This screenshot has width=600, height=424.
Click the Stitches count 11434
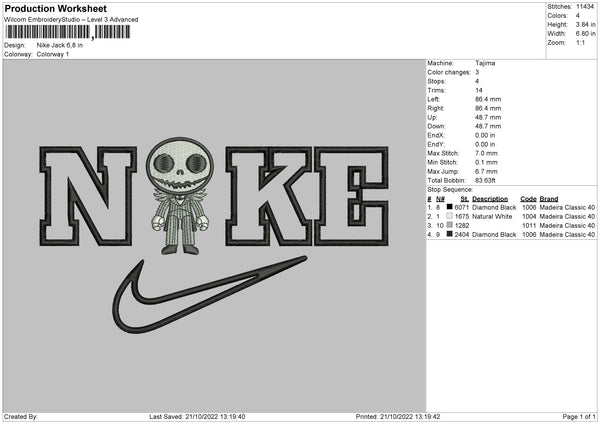585,7
